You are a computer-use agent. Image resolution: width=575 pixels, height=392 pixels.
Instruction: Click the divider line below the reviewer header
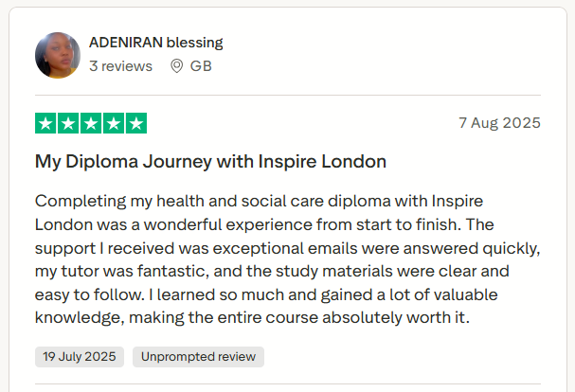click(x=288, y=95)
